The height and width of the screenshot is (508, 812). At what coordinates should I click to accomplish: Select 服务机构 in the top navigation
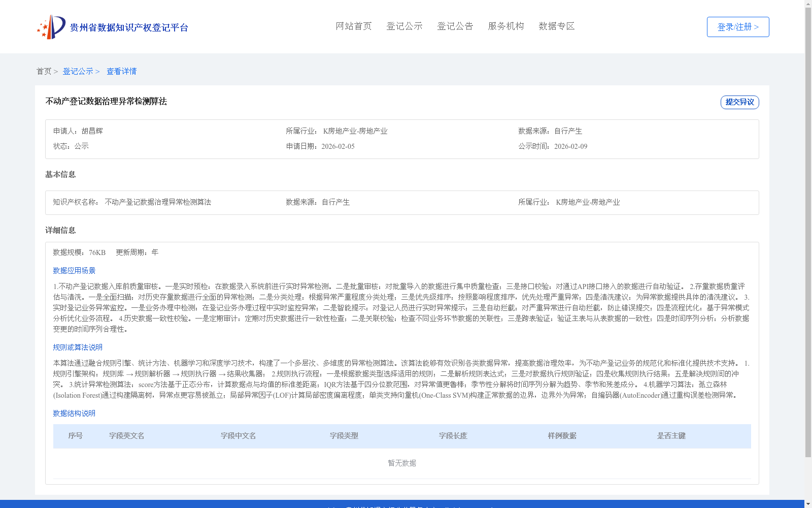click(506, 26)
